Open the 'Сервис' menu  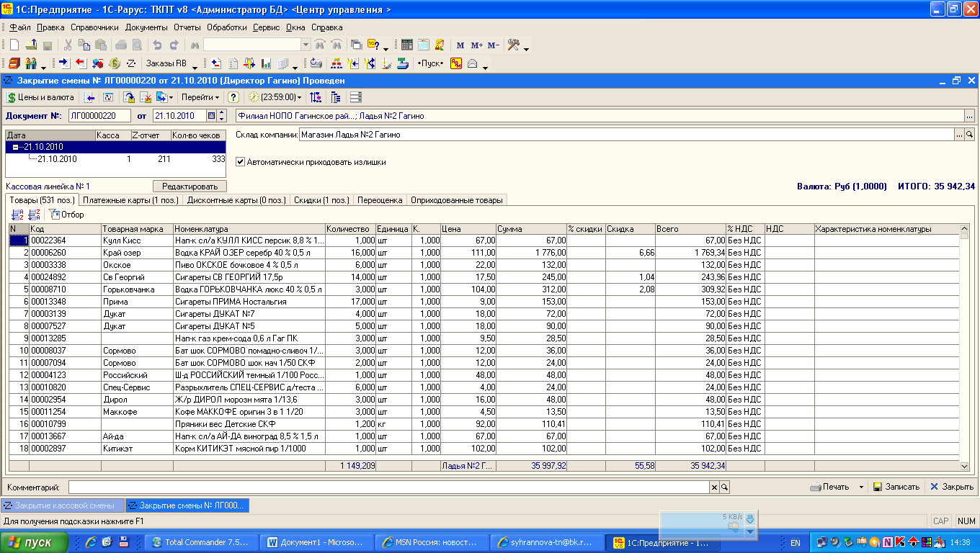click(x=267, y=27)
